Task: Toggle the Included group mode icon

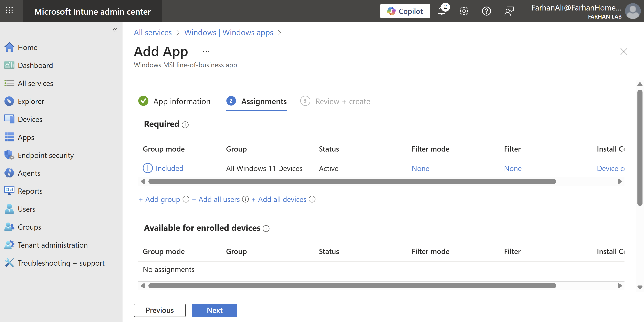Action: [147, 168]
